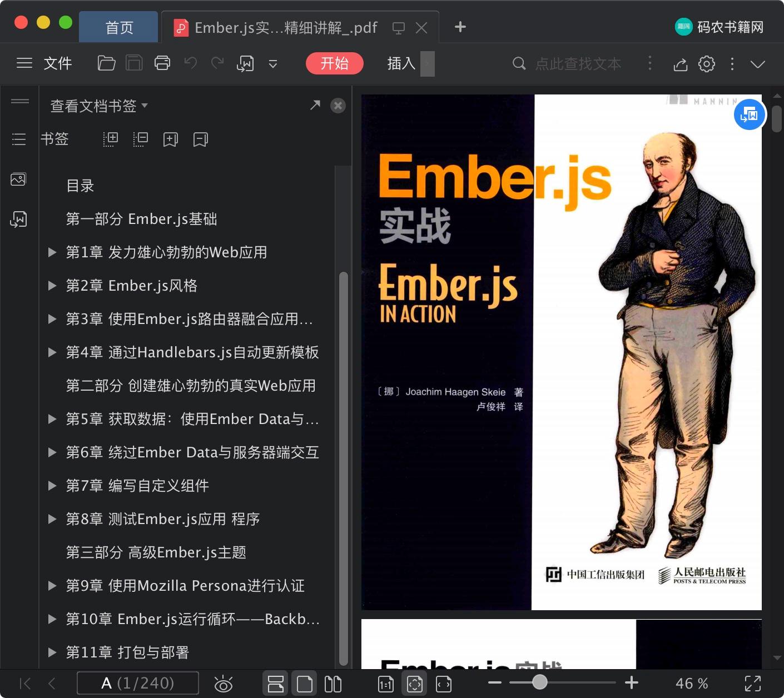Expand the 第5章 获取数据 arrow
This screenshot has width=784, height=698.
(52, 419)
